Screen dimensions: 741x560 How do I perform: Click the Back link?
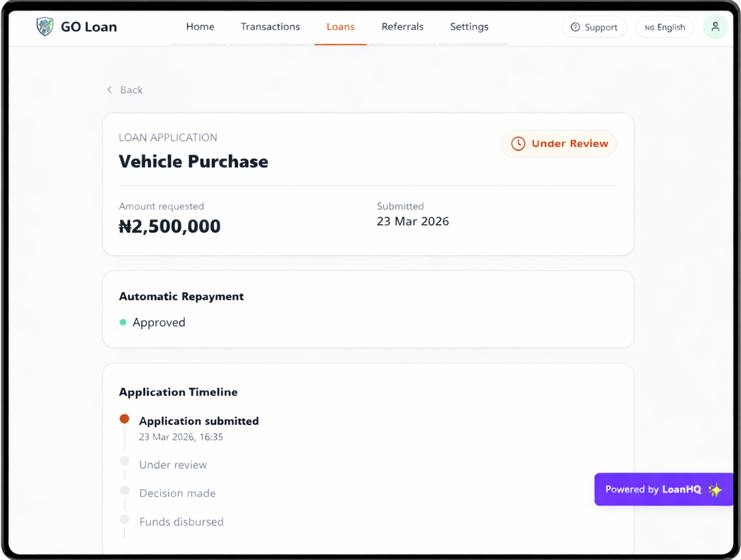point(131,90)
